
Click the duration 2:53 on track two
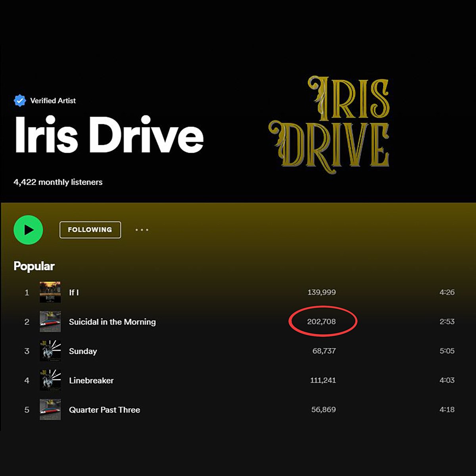point(446,322)
